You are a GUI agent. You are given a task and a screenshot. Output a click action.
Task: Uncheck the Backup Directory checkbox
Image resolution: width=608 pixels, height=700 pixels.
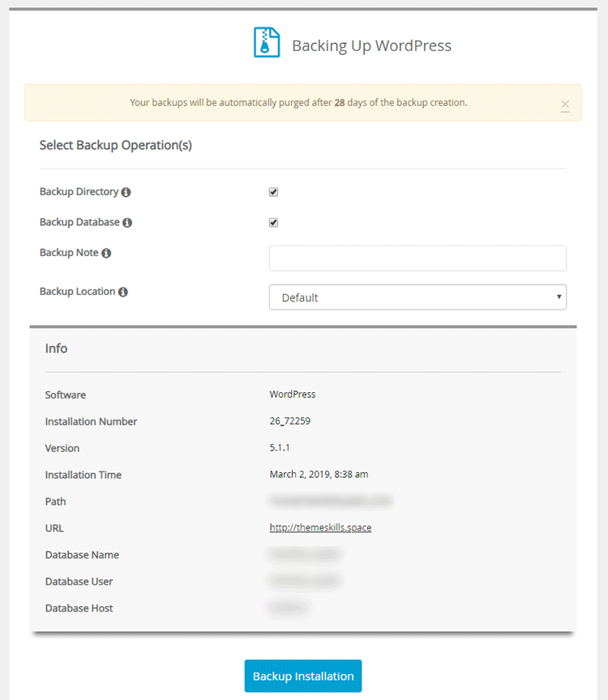point(273,192)
